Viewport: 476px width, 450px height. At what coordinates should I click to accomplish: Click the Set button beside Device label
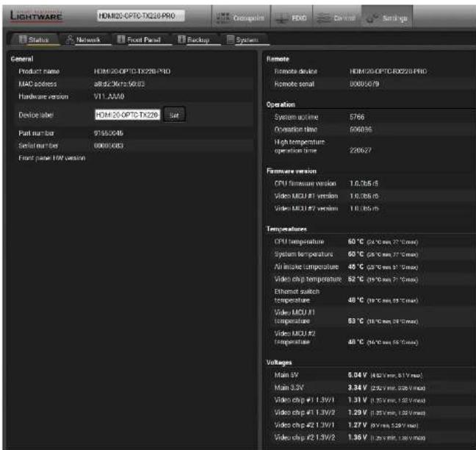click(x=174, y=115)
